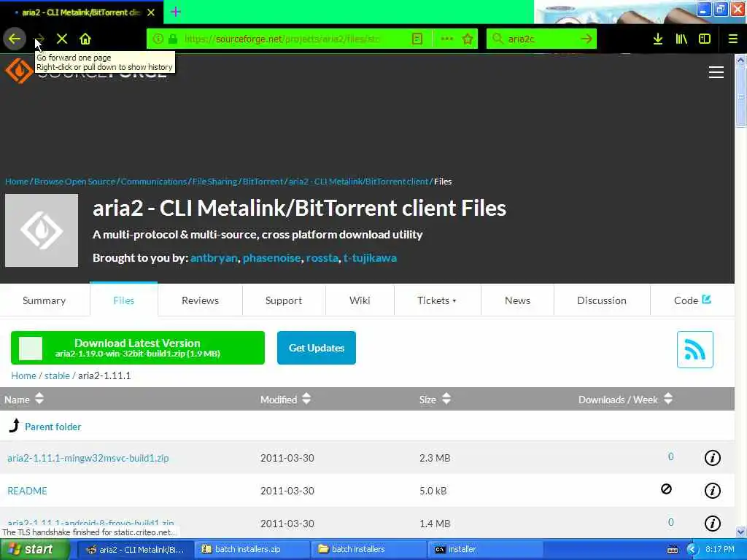Open a new tab with plus icon
747x560 pixels.
click(x=175, y=12)
